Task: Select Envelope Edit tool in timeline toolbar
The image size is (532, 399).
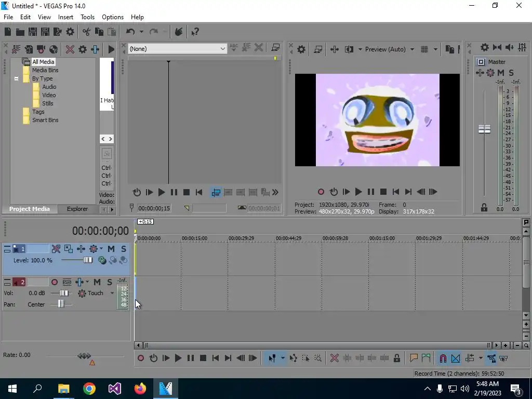Action: (x=294, y=358)
